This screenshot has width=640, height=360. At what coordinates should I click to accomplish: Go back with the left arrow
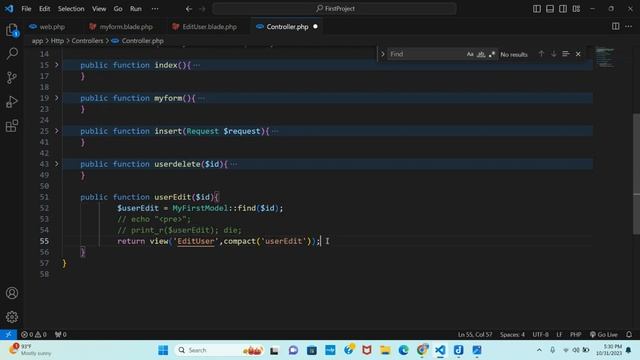[189, 9]
